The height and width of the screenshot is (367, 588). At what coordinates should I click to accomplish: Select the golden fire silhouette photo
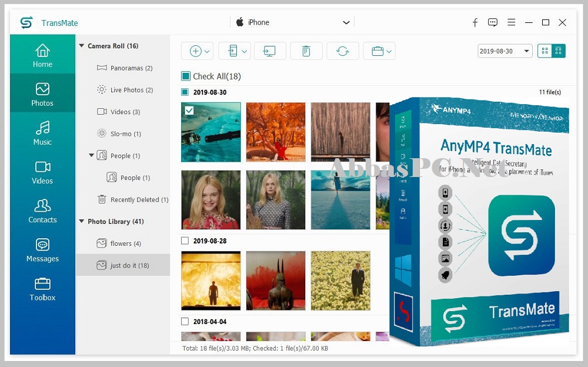(211, 281)
